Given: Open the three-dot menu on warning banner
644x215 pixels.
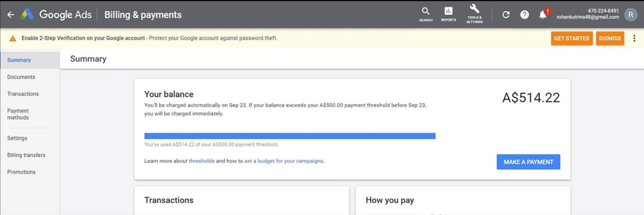Looking at the screenshot, I should (x=634, y=38).
